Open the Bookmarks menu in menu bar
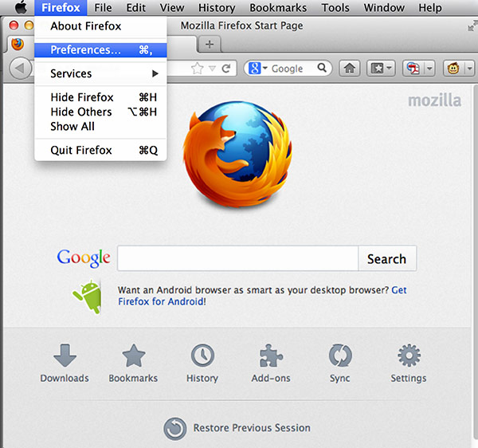 click(x=278, y=8)
